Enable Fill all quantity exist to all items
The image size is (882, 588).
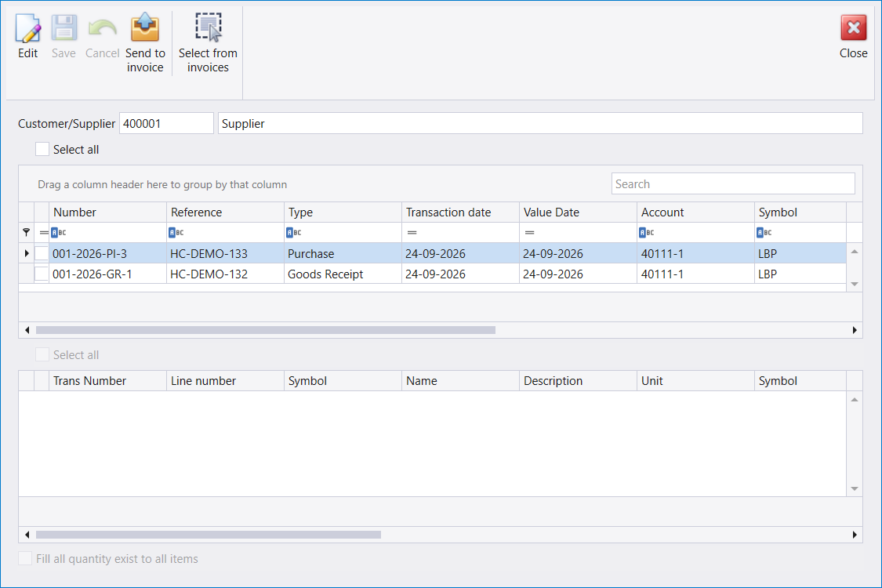[x=25, y=558]
